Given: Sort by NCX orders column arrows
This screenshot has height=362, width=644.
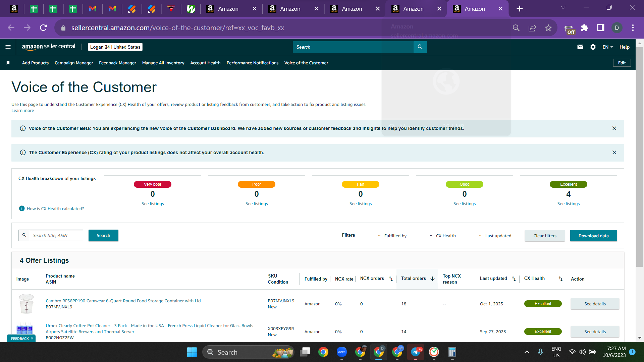Looking at the screenshot, I should coord(391,279).
